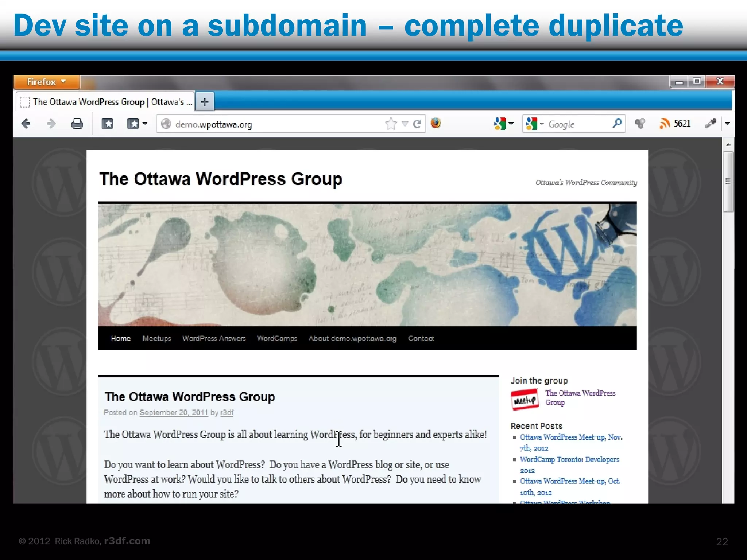747x560 pixels.
Task: Open WordCamp Toronto: Developers 2012 post
Action: pyautogui.click(x=569, y=464)
